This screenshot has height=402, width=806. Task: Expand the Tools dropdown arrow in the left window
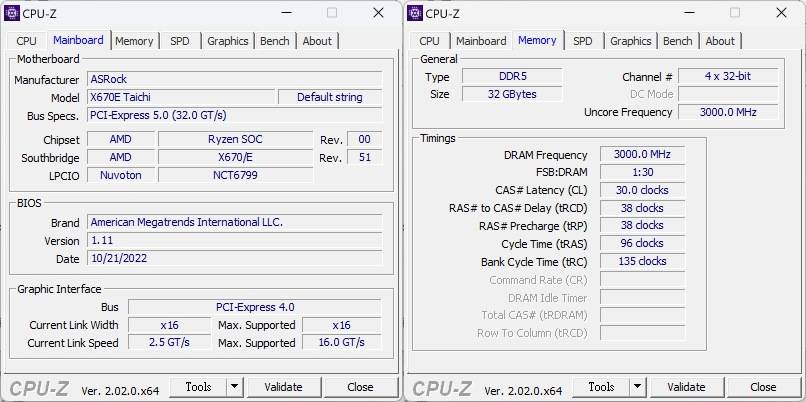[234, 387]
